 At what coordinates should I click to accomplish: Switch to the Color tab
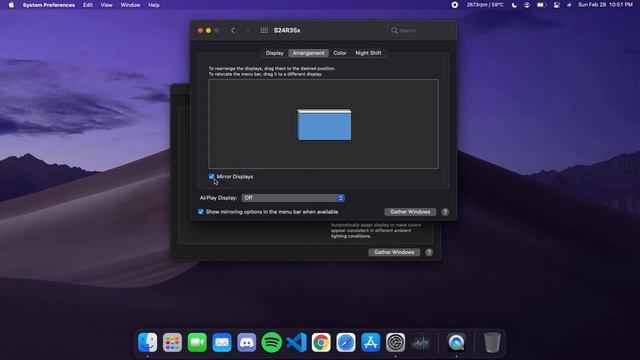[340, 53]
